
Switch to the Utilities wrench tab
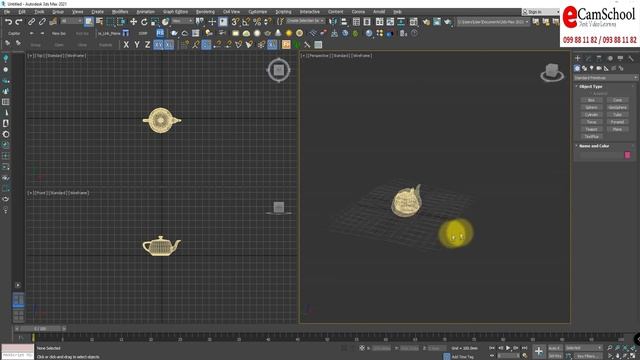pyautogui.click(x=631, y=58)
